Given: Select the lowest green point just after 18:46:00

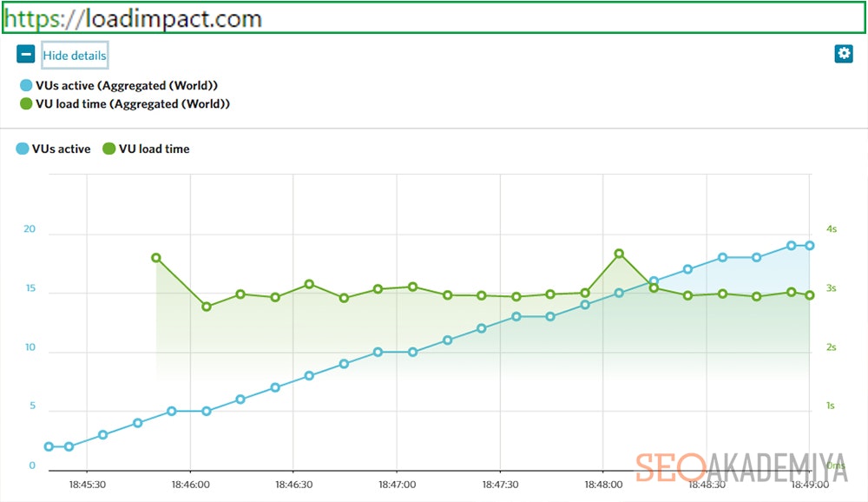Looking at the screenshot, I should coord(207,307).
